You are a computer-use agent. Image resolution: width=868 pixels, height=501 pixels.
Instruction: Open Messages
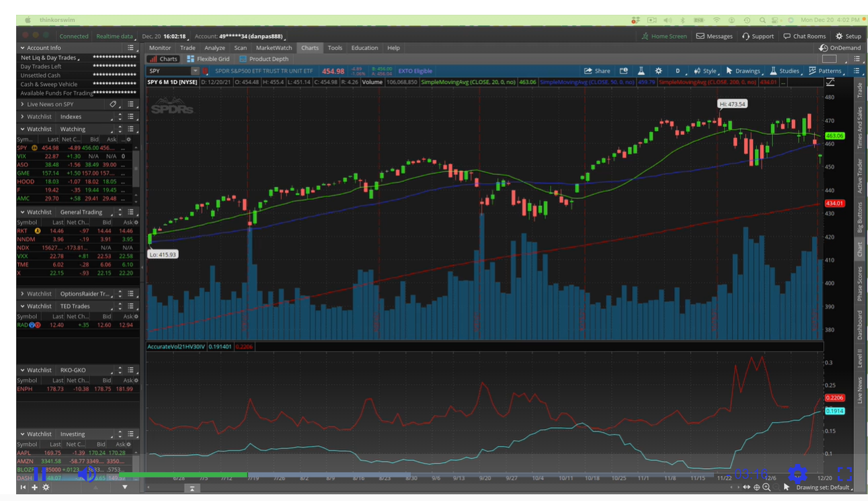[x=714, y=36]
